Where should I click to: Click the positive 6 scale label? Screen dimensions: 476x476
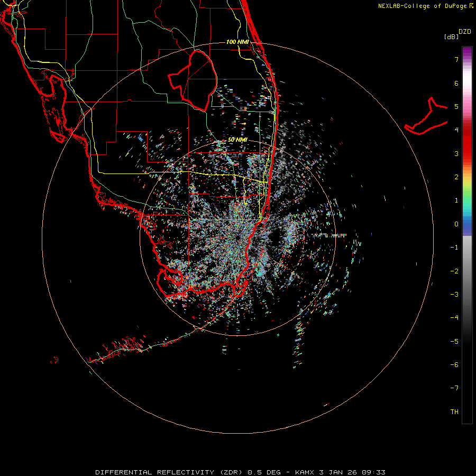(x=456, y=83)
